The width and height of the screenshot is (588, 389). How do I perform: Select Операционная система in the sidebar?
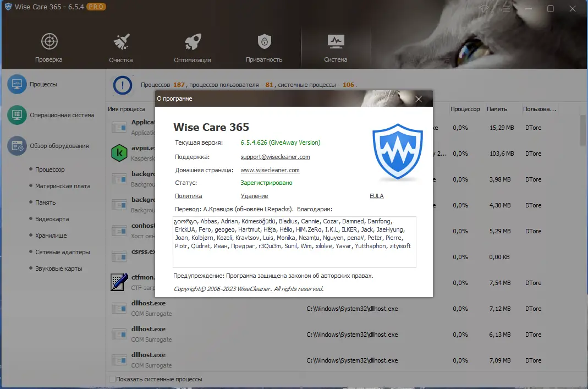coord(51,115)
